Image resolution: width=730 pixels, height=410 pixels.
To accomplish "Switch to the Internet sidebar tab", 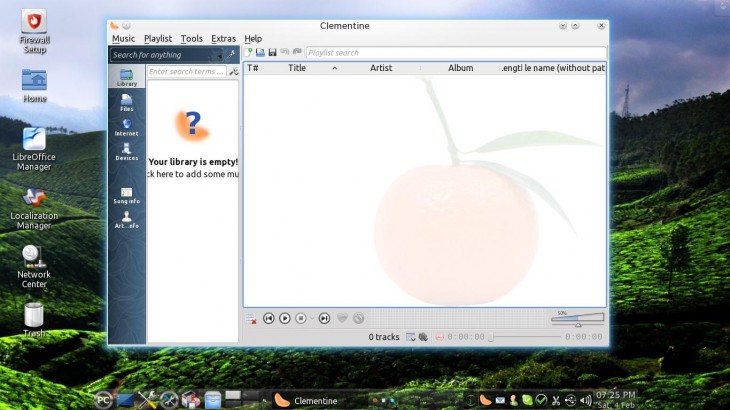I will coord(127,127).
